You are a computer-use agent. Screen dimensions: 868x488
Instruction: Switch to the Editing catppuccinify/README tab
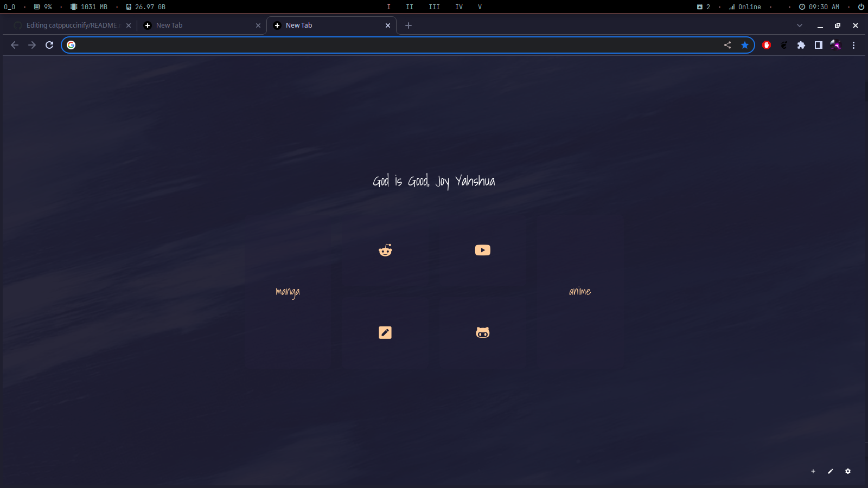[x=71, y=25]
